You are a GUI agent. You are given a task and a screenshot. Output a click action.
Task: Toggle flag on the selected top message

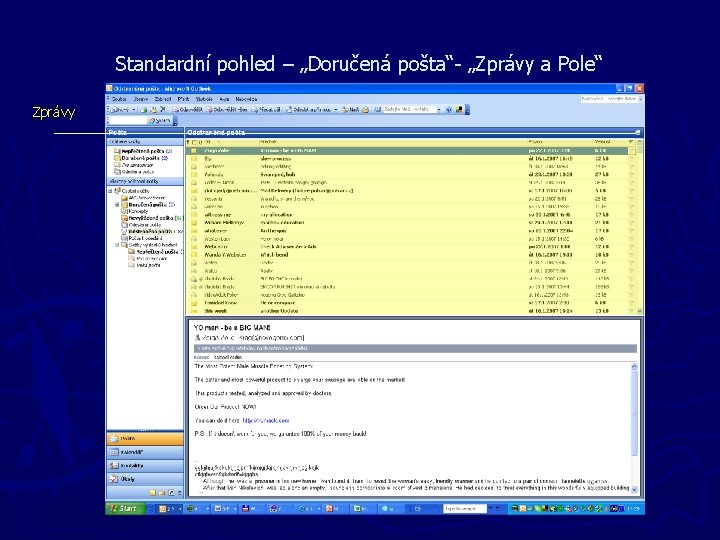[x=631, y=151]
